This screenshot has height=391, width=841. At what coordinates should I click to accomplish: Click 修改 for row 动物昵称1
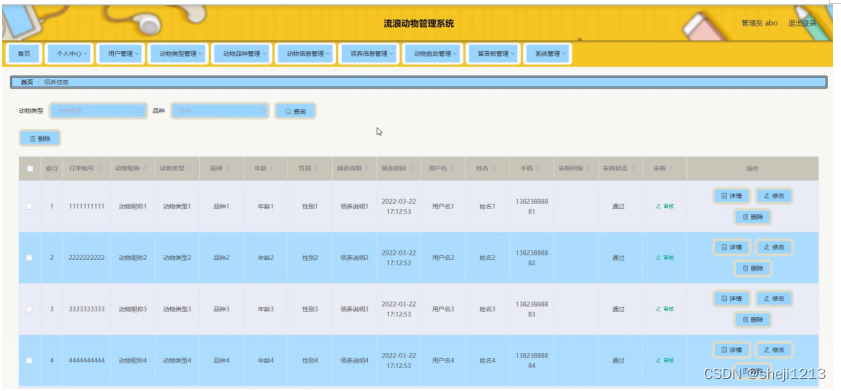click(x=774, y=196)
